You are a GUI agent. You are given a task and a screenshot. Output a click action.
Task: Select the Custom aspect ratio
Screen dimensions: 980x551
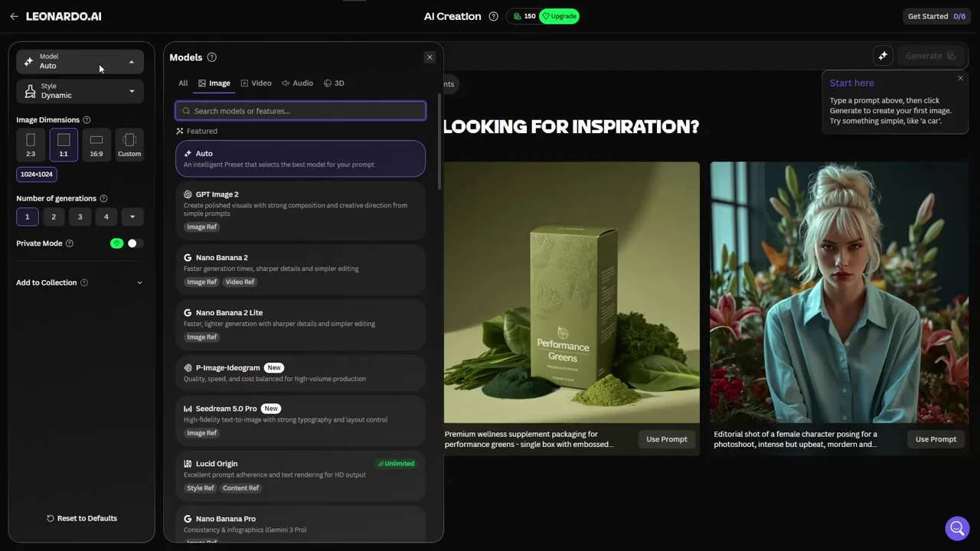point(129,145)
